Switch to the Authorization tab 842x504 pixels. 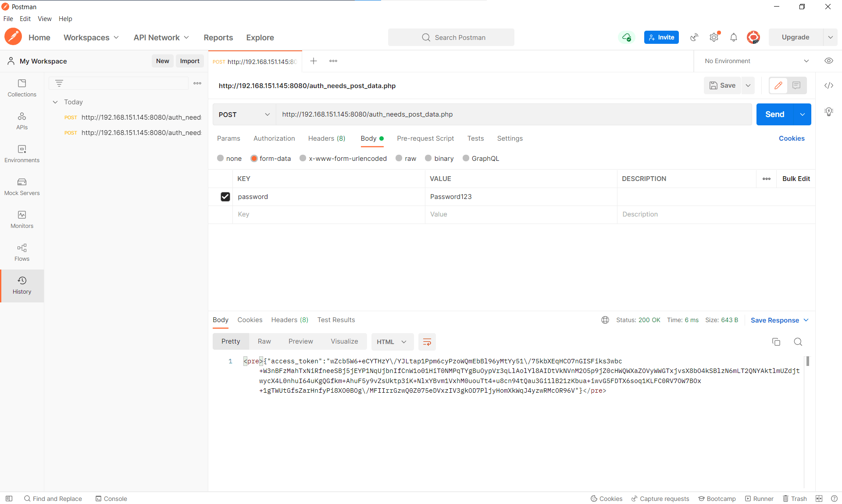pos(274,138)
